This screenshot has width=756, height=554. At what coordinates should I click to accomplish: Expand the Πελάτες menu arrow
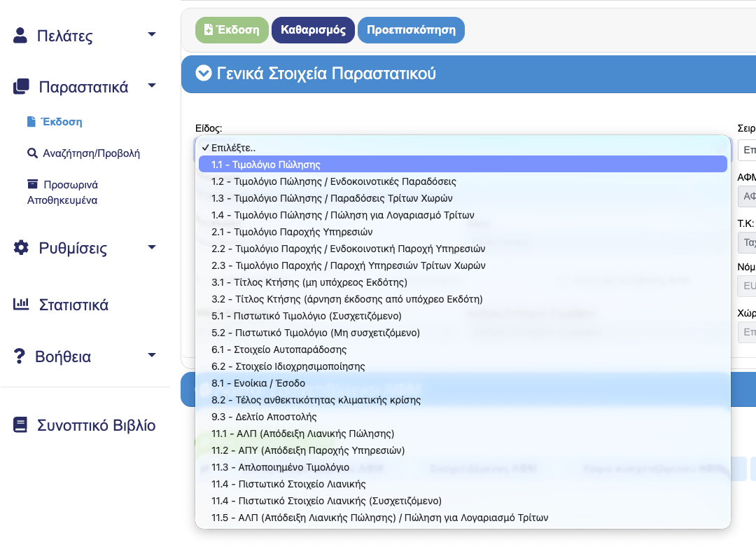(152, 35)
